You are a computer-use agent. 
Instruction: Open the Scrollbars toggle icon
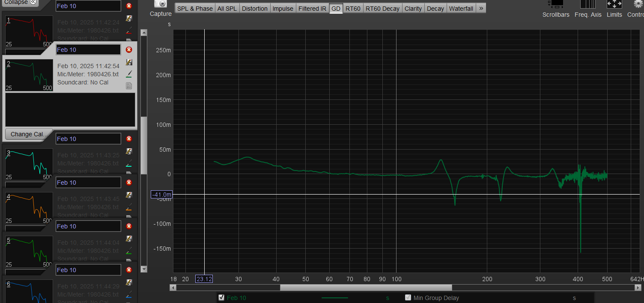point(556,4)
